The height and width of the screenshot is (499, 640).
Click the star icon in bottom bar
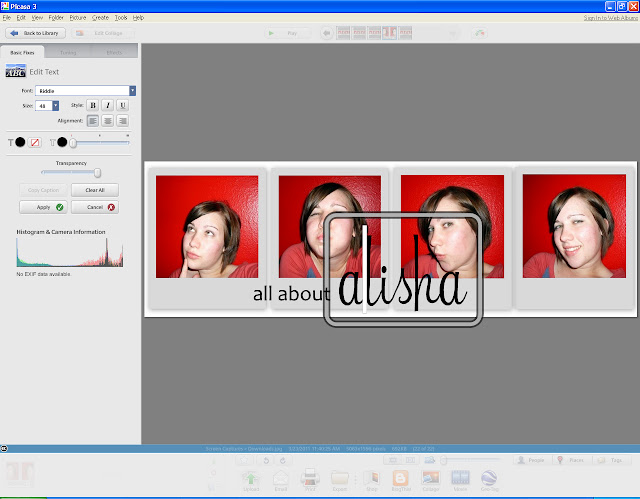244,460
